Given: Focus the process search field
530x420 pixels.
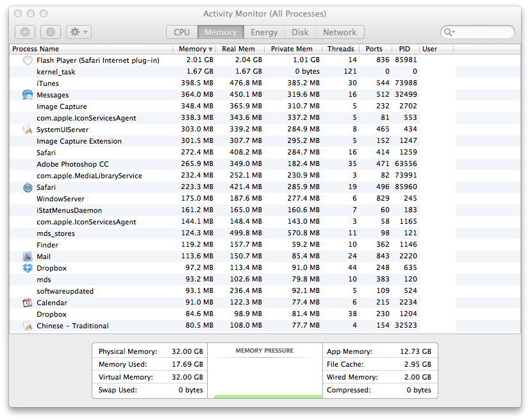Looking at the screenshot, I should [477, 32].
